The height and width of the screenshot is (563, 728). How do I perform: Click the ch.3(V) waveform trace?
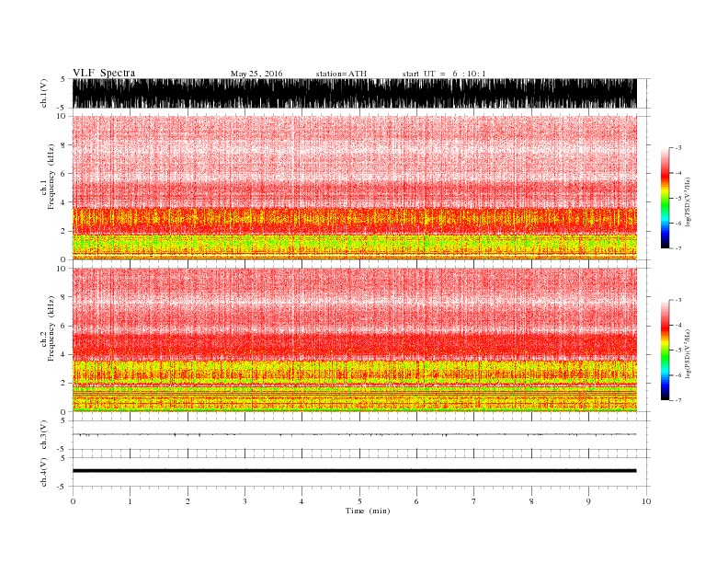pos(355,434)
